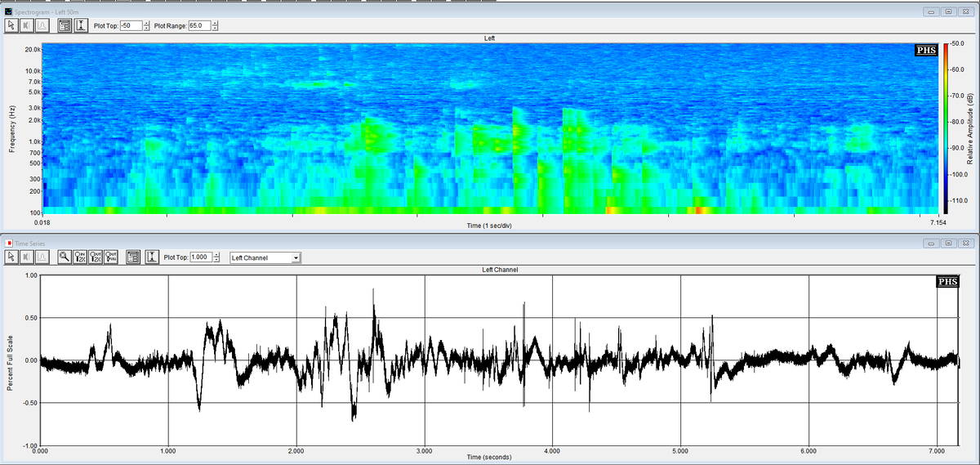
Task: Click the 'Spectrogram - Left 50m' title text
Action: (47, 11)
